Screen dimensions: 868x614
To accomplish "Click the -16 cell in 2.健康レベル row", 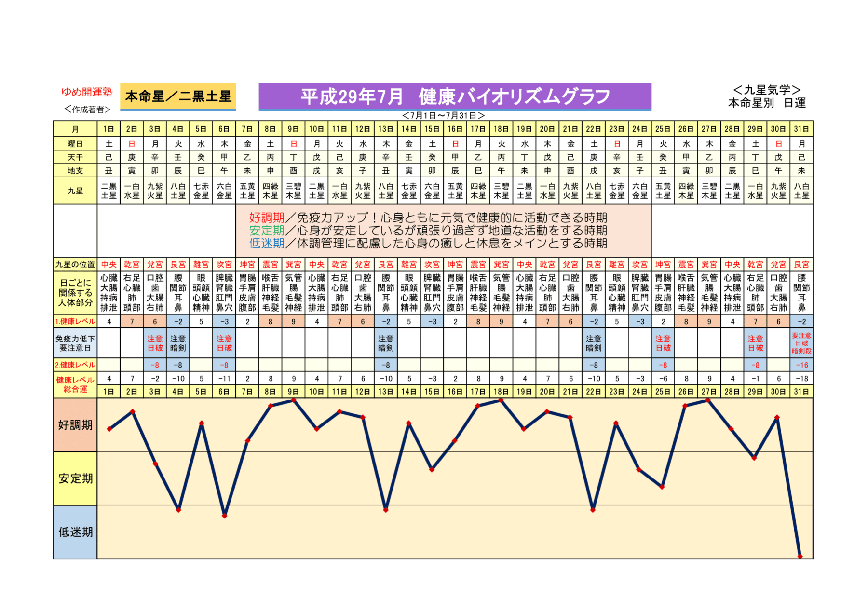I will [x=801, y=365].
